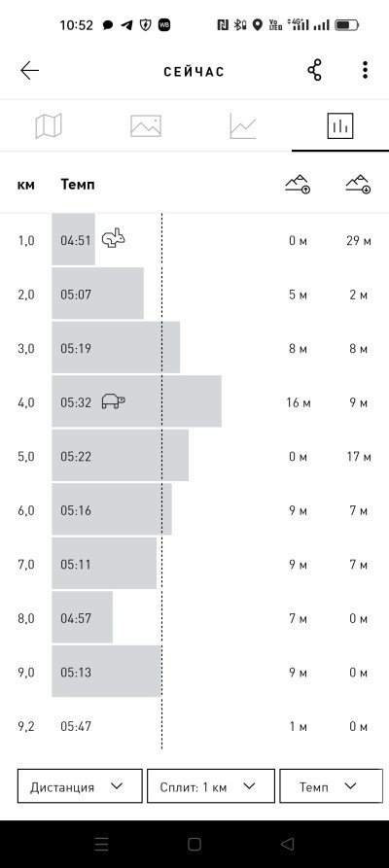
Task: Tap the turtle slowest split icon
Action: [114, 401]
